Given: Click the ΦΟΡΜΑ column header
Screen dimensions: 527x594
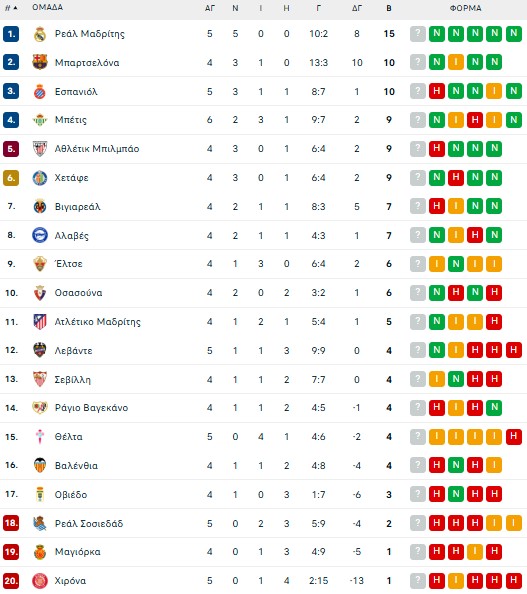Looking at the screenshot, I should (466, 8).
